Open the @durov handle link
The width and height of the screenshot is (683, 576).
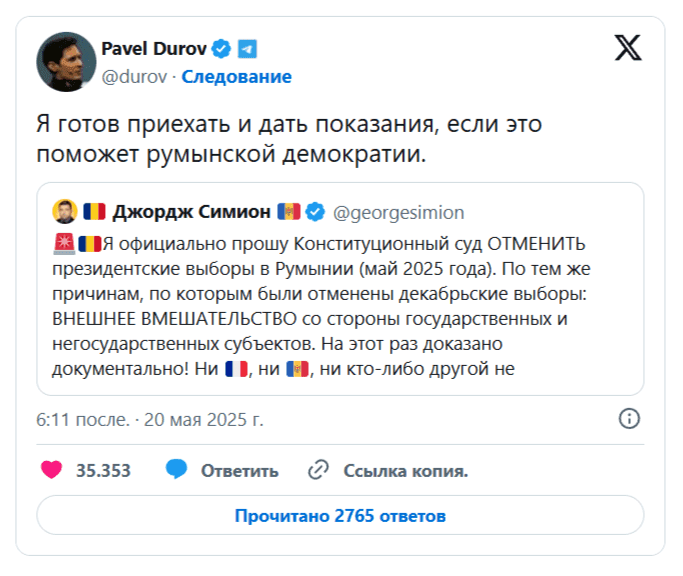pos(135,76)
